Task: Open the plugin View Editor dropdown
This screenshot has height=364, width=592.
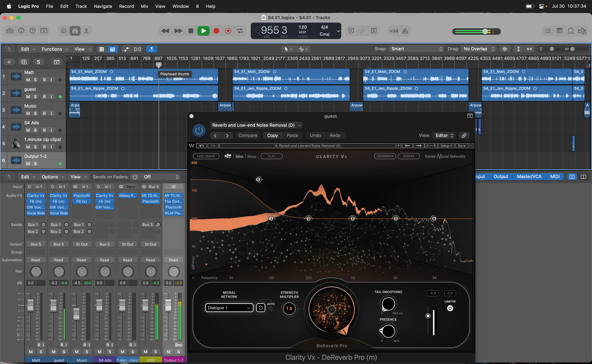Action: (x=444, y=136)
